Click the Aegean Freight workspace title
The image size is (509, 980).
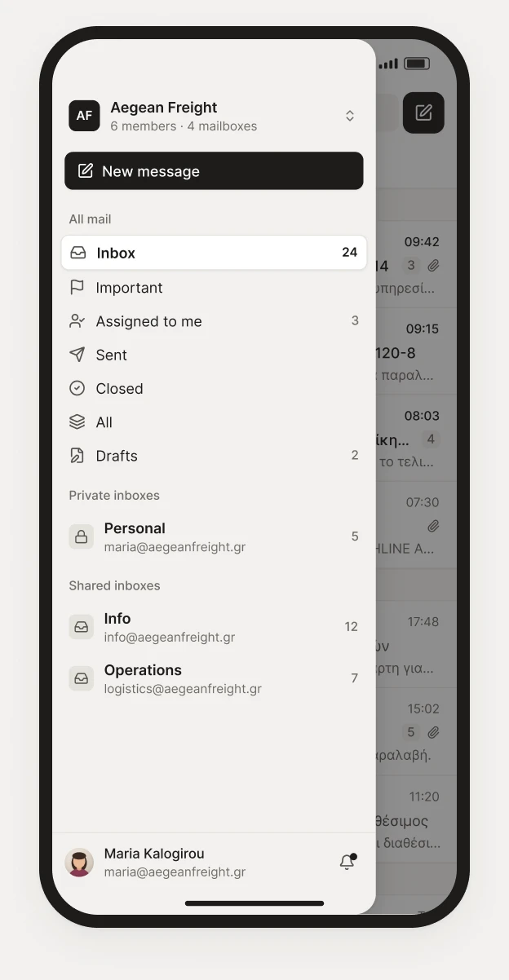[164, 108]
